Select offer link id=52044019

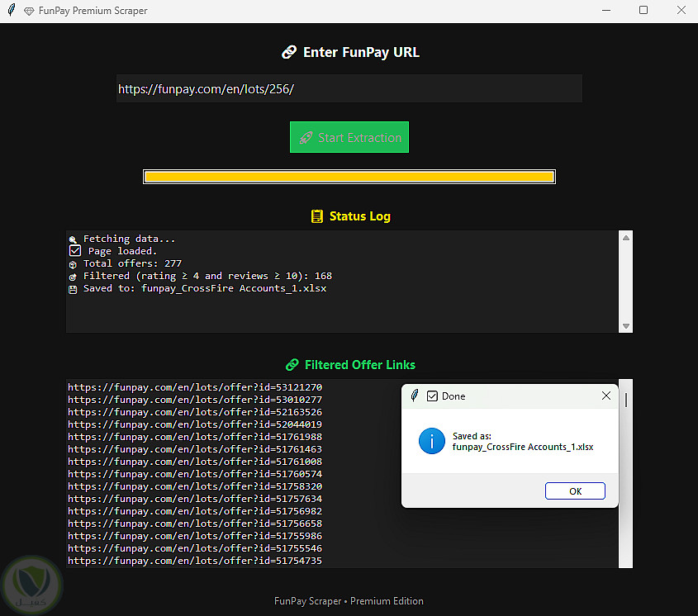point(195,424)
